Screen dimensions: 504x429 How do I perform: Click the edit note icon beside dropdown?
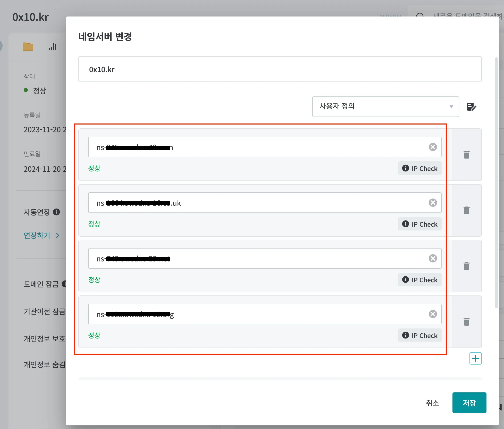[x=472, y=107]
